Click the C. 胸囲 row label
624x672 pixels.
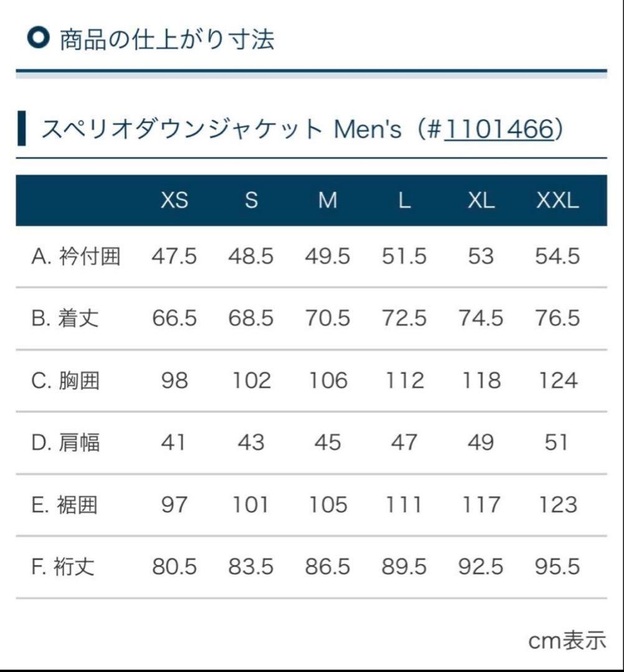tap(65, 381)
